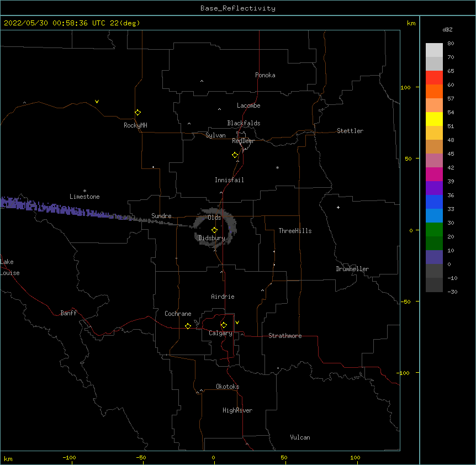This screenshot has height=465, width=476.
Task: Pick the magenta 39-42 dBZ legend swatch
Action: coord(434,174)
